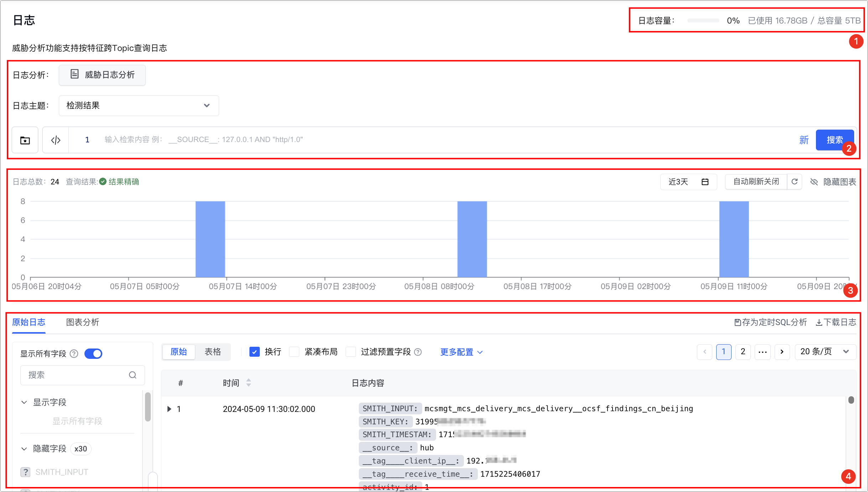Screen dimensions: 868x492
Task: Click the __tag____receive_time__: field label
Action: (418, 474)
